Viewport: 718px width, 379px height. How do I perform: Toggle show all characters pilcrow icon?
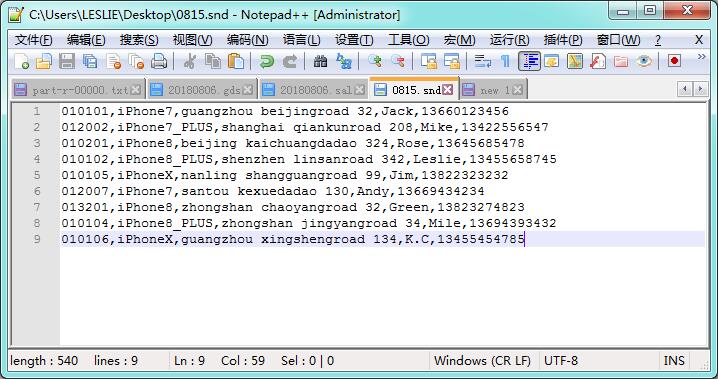click(506, 61)
